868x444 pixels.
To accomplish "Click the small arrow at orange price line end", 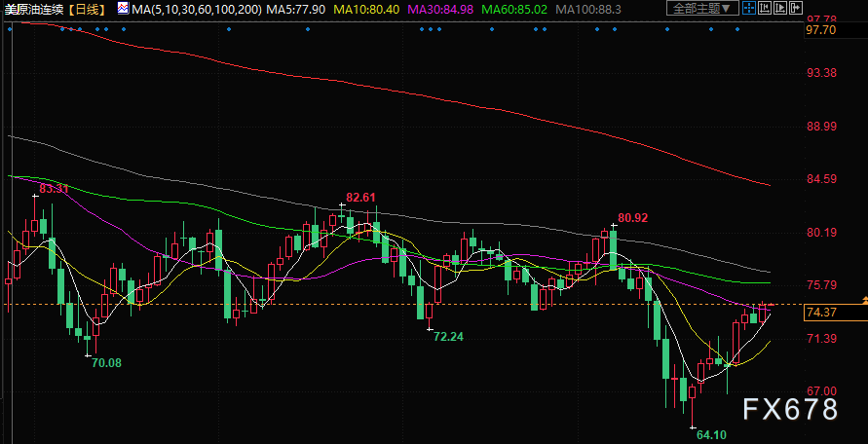I will [x=865, y=300].
